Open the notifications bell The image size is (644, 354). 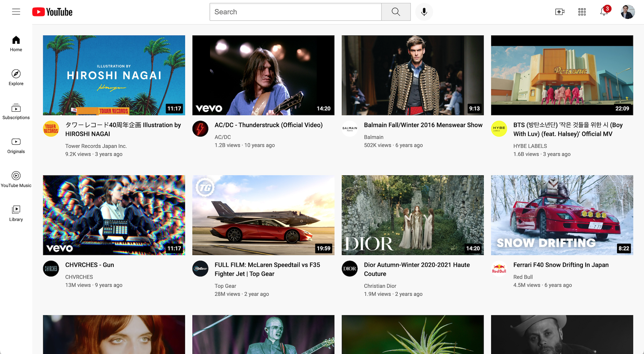click(604, 12)
